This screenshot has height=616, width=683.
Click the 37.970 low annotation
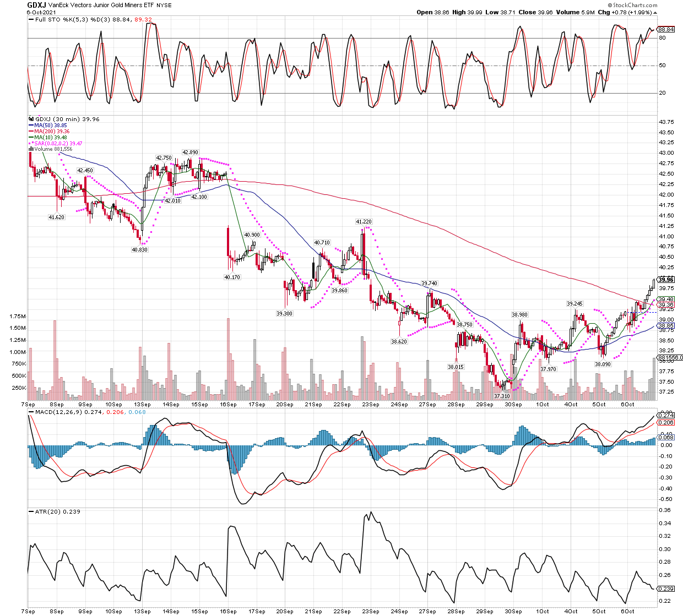549,369
